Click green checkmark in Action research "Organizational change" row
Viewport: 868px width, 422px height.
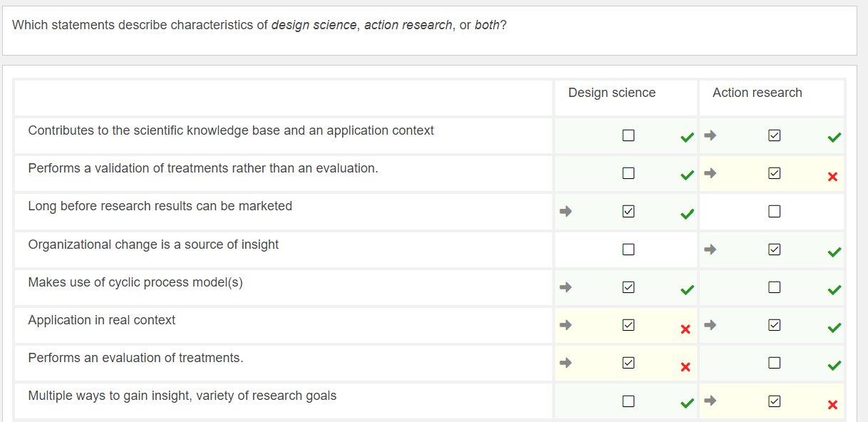point(834,252)
